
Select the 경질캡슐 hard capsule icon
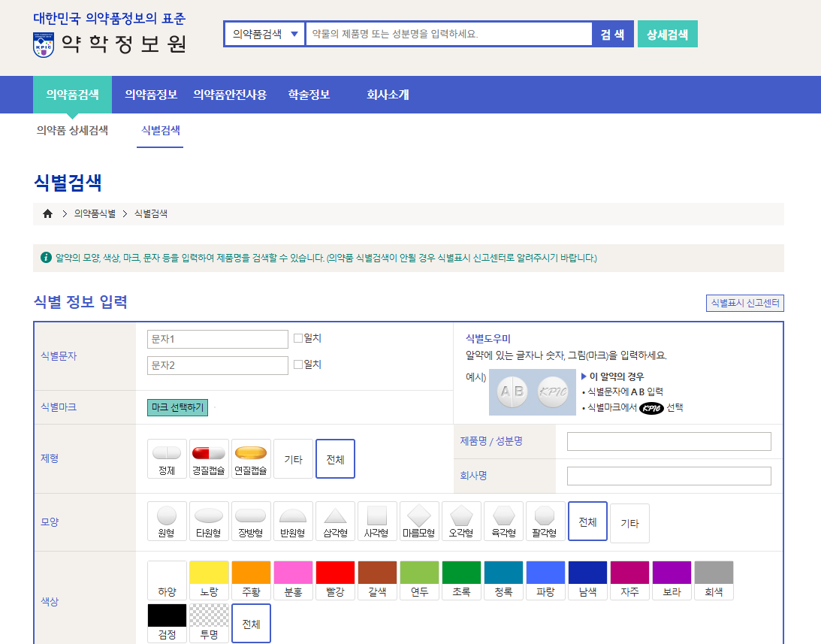click(x=208, y=458)
